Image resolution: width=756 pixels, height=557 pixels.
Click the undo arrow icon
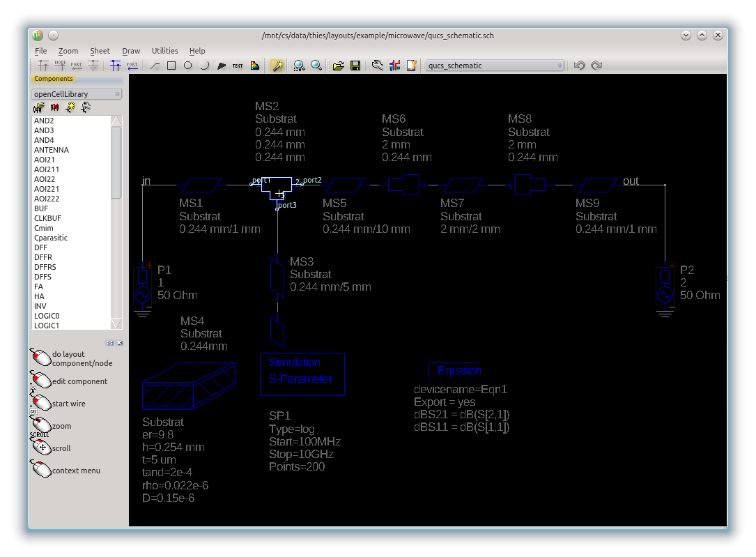coord(580,66)
